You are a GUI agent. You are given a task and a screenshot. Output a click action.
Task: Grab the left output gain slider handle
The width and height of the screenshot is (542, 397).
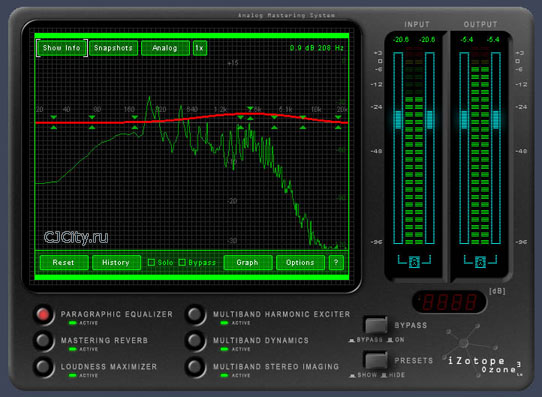click(464, 120)
